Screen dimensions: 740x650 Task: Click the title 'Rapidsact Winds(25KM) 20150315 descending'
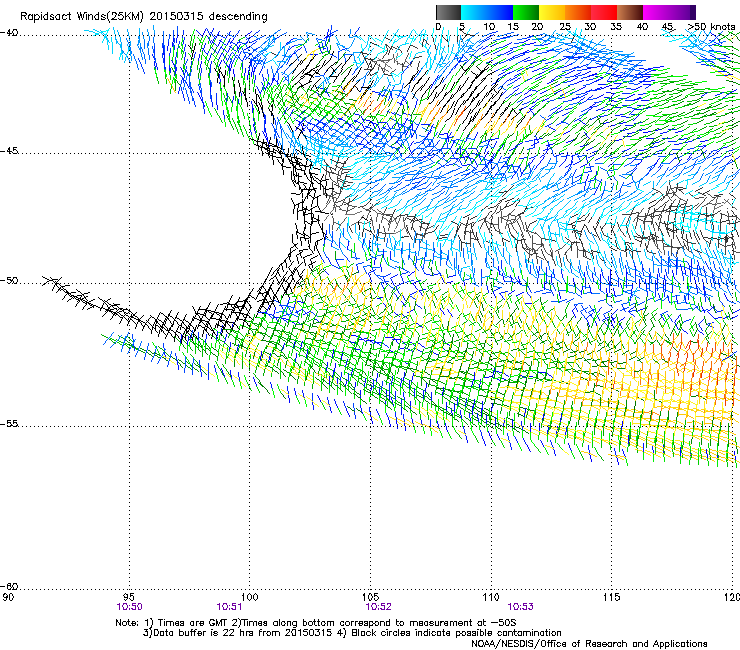(143, 17)
